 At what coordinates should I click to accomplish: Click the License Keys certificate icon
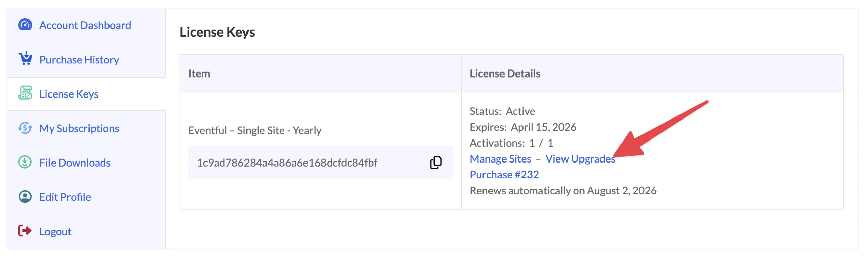[25, 93]
